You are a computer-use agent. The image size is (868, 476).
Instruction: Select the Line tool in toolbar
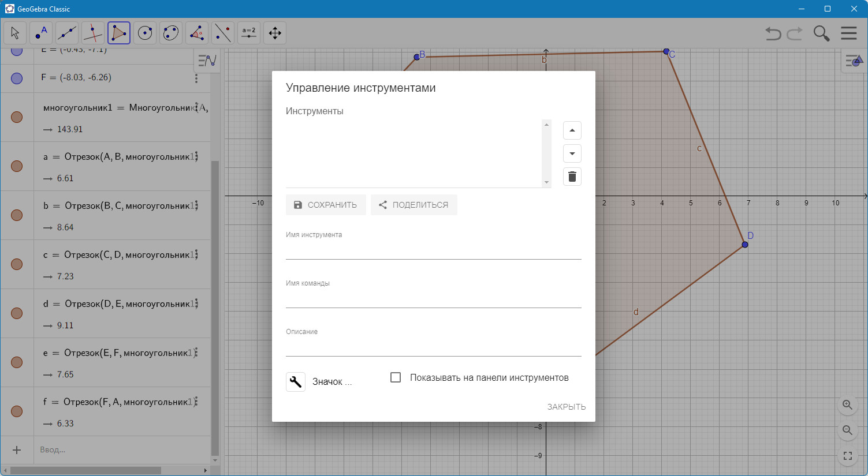pyautogui.click(x=67, y=33)
